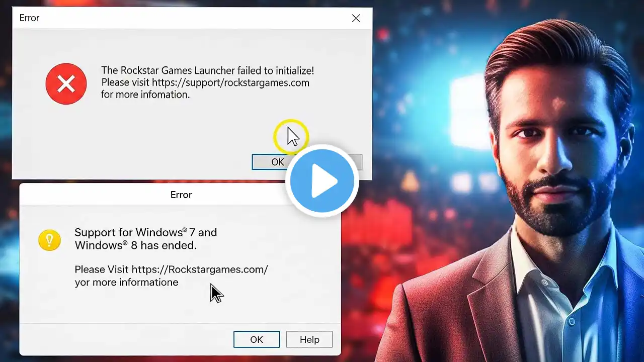Click the 'for more infomation.' line

tap(145, 95)
